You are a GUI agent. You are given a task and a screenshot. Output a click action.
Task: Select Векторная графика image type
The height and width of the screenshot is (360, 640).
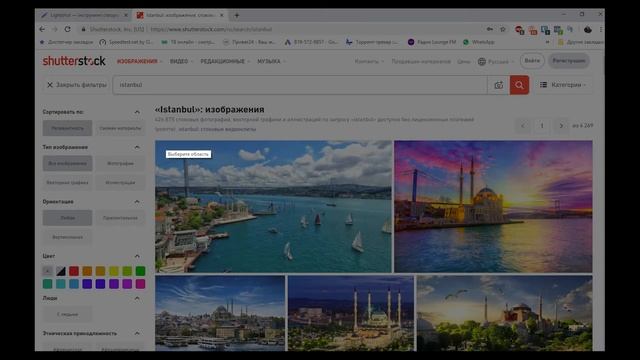pos(67,182)
